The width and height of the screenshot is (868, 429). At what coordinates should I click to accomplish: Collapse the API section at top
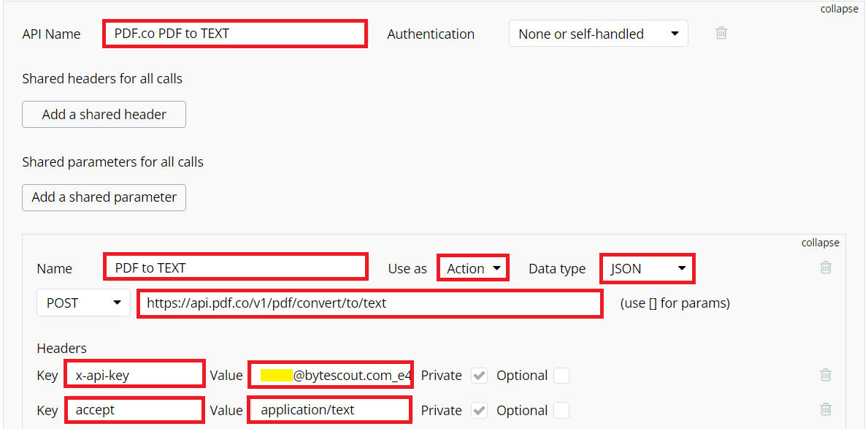point(839,10)
